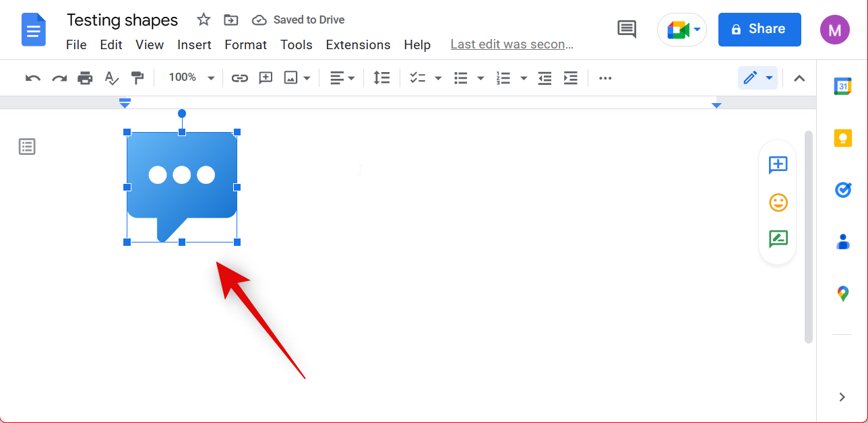
Task: Click the speech bubble image in document
Action: [182, 187]
